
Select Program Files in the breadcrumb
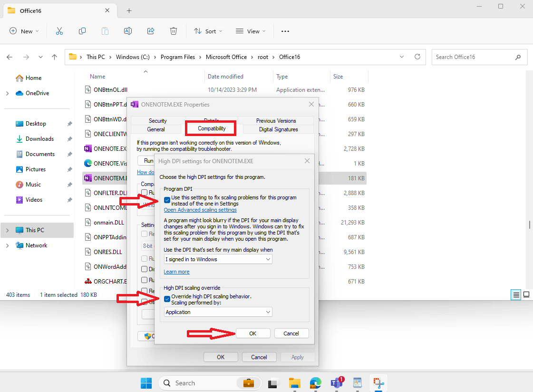tap(178, 57)
